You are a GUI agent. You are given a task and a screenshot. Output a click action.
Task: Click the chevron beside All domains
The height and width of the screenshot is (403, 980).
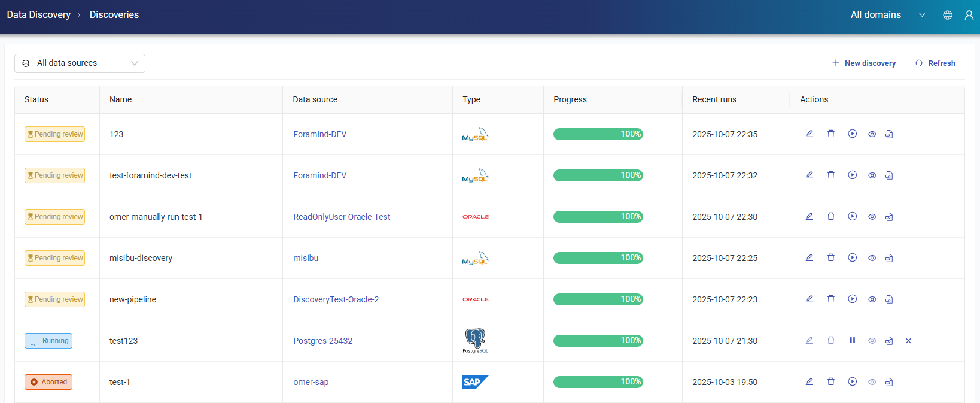pyautogui.click(x=922, y=15)
